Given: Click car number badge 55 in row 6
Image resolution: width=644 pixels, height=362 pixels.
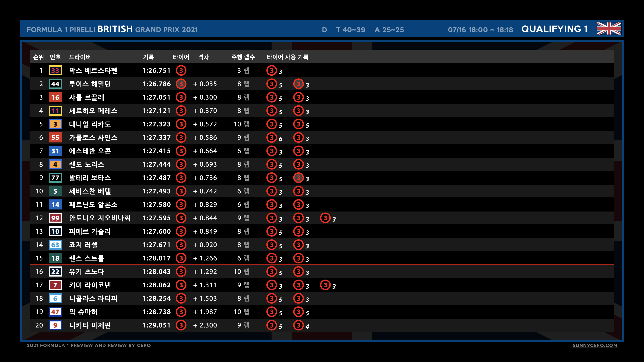Looking at the screenshot, I should click(55, 138).
